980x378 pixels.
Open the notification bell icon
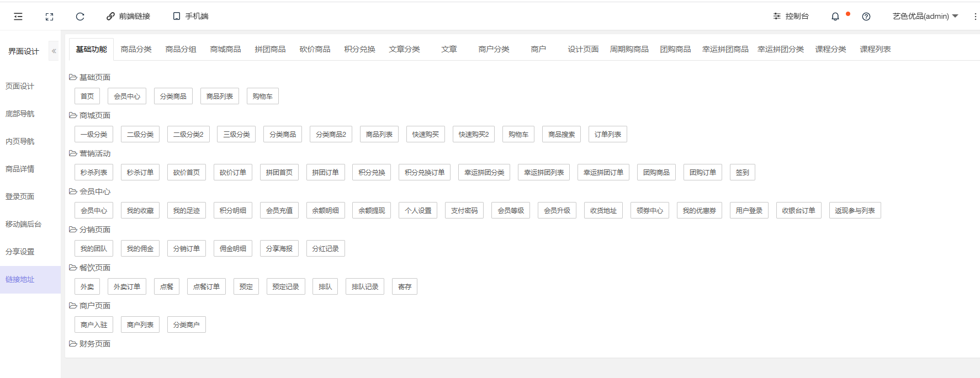[835, 17]
